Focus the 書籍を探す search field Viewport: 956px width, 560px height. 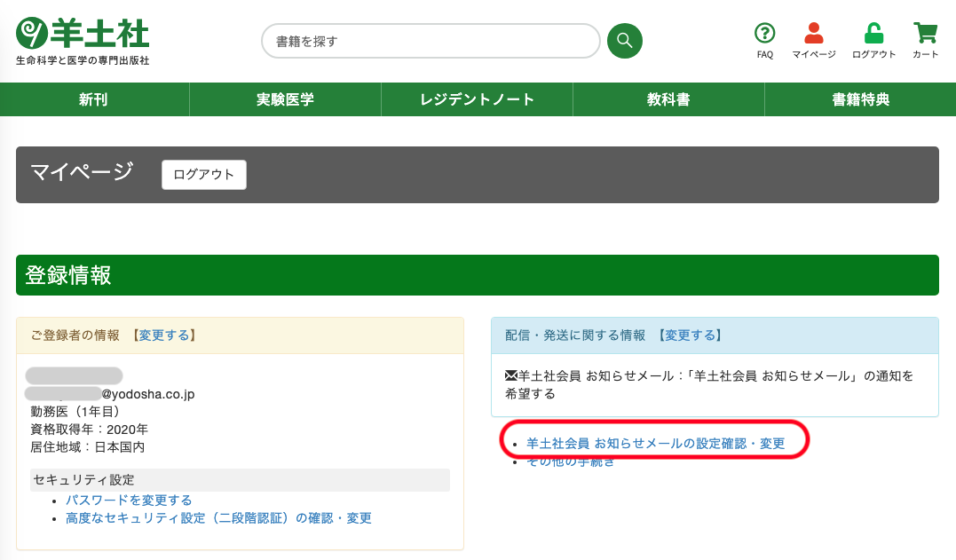coord(431,41)
